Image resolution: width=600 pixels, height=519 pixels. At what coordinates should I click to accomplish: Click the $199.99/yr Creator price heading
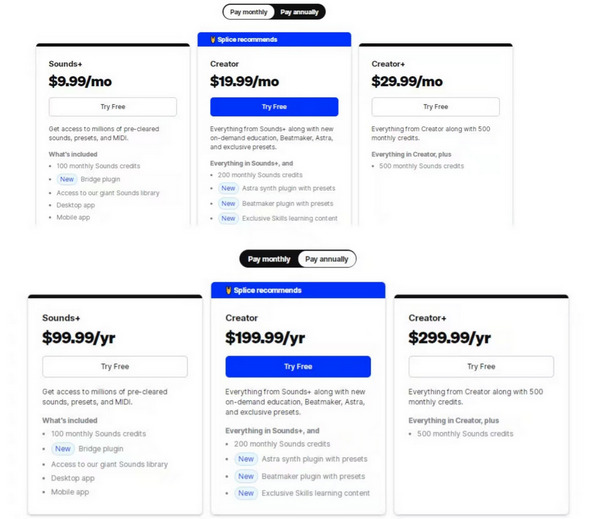click(265, 338)
